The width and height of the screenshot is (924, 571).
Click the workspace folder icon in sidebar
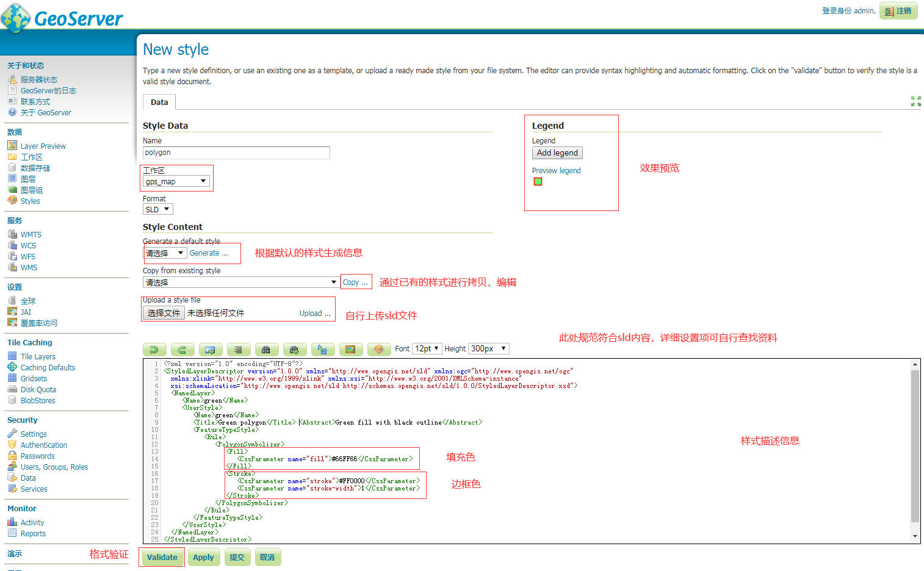[x=12, y=157]
